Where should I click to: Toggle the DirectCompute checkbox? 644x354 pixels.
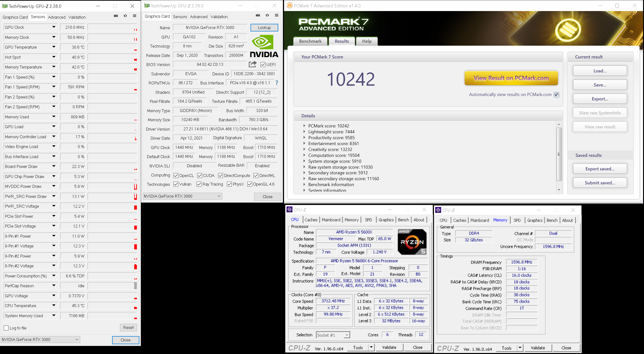pyautogui.click(x=221, y=176)
